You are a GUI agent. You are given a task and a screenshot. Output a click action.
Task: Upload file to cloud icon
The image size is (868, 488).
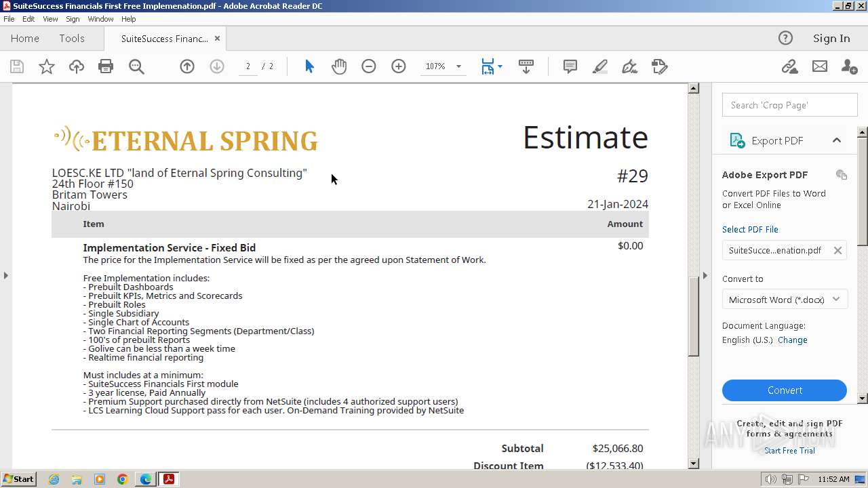coord(77,66)
